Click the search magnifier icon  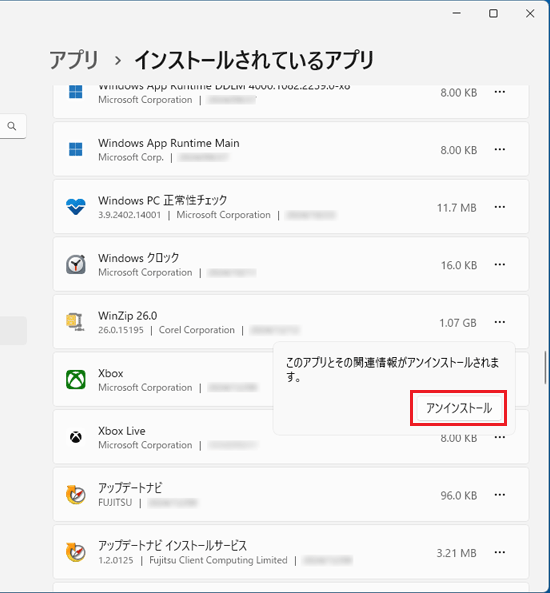click(12, 126)
